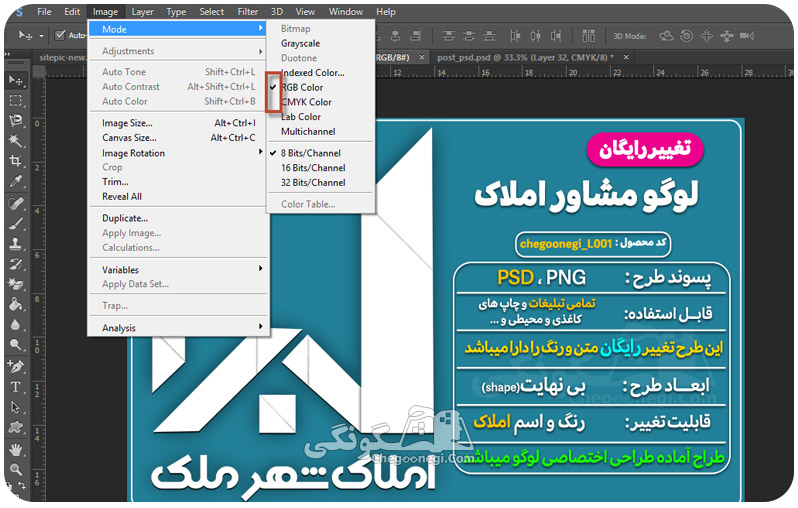Click Align bottom edges icon
This screenshot has width=798, height=508.
(x=489, y=36)
